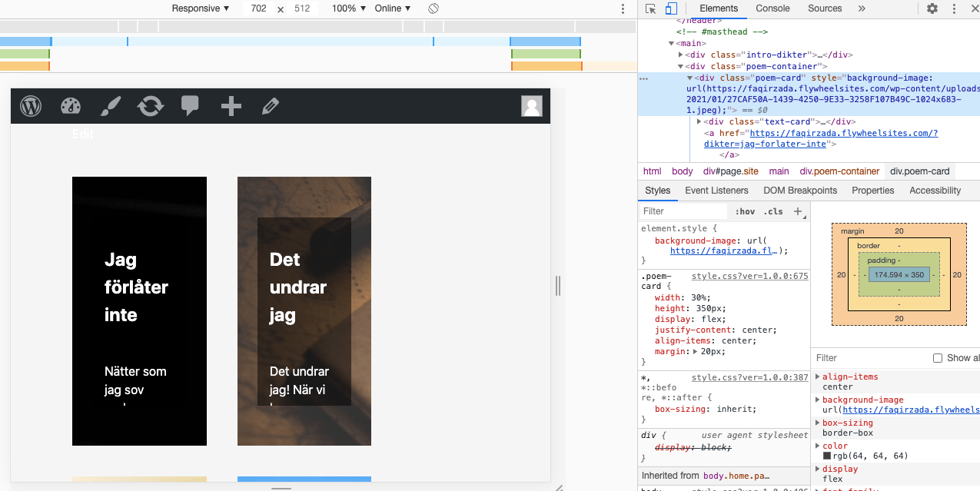Toggle the device toolbar icon
Image resolution: width=980 pixels, height=491 pixels.
tap(671, 8)
